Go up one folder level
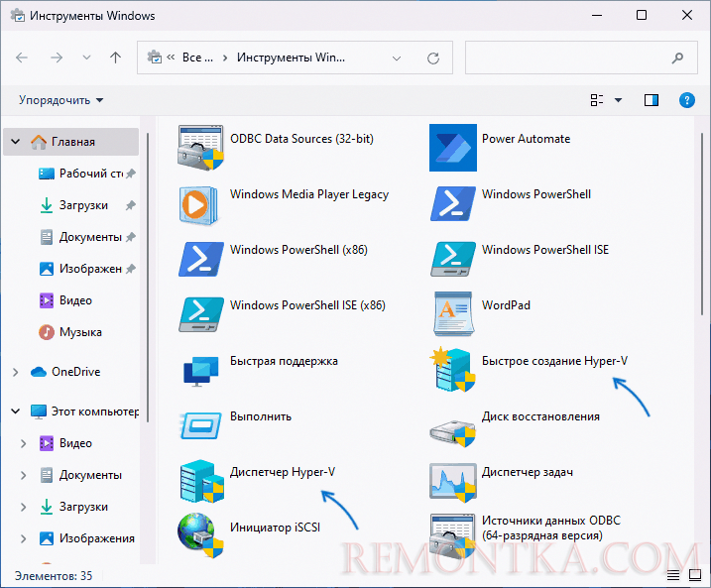Image resolution: width=711 pixels, height=588 pixels. click(116, 58)
